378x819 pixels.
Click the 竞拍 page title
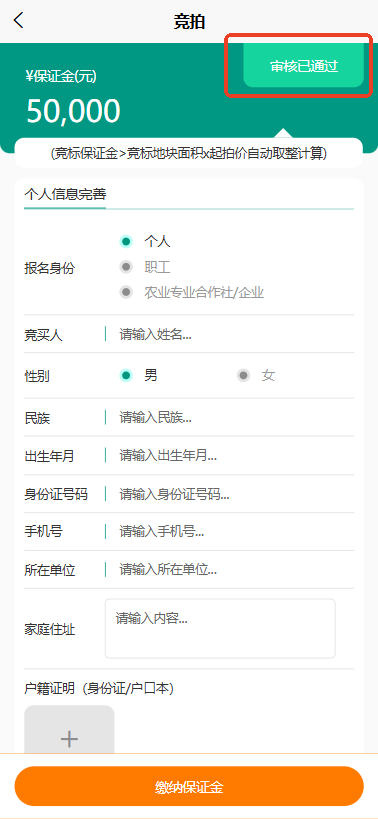click(189, 21)
